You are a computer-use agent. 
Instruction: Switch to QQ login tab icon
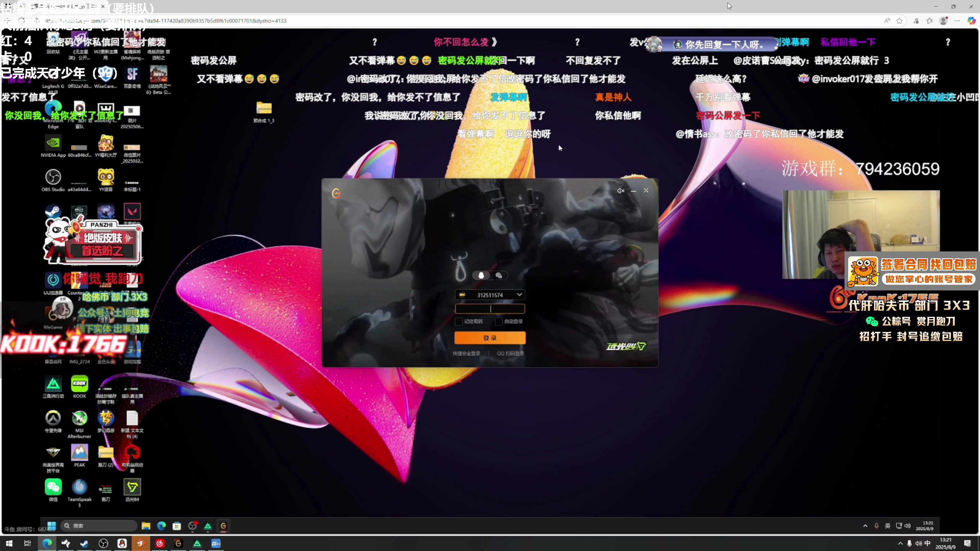pyautogui.click(x=481, y=275)
